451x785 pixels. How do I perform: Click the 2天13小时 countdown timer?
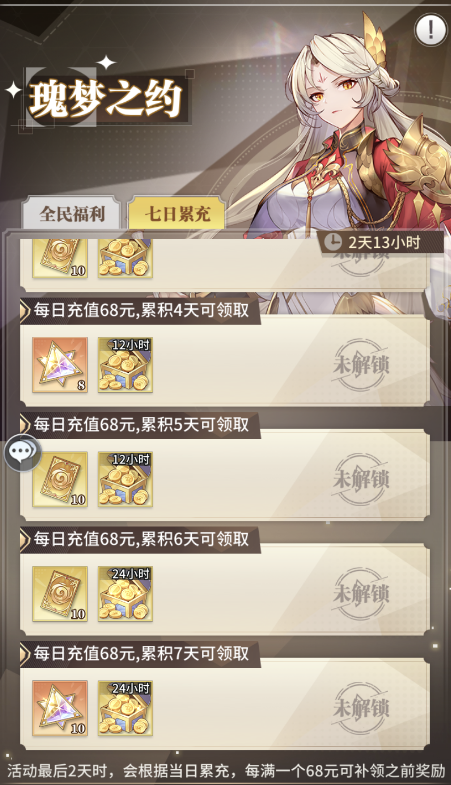point(381,242)
